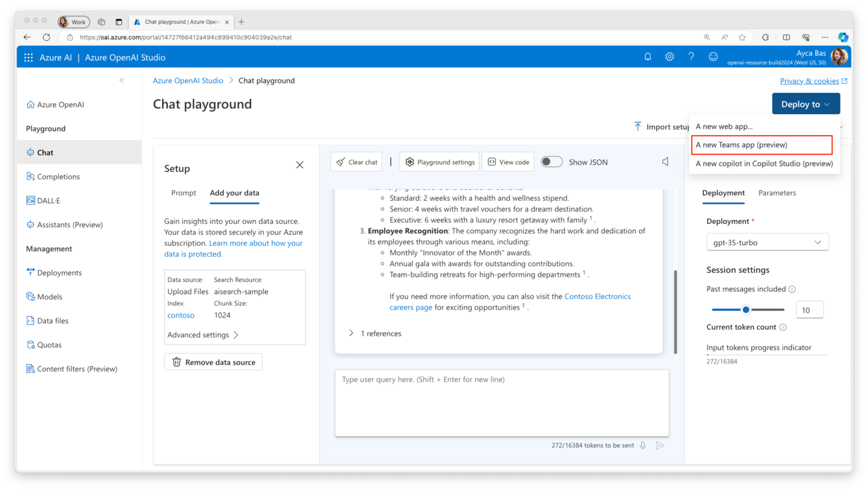
Task: Open Playground settings
Action: click(439, 162)
